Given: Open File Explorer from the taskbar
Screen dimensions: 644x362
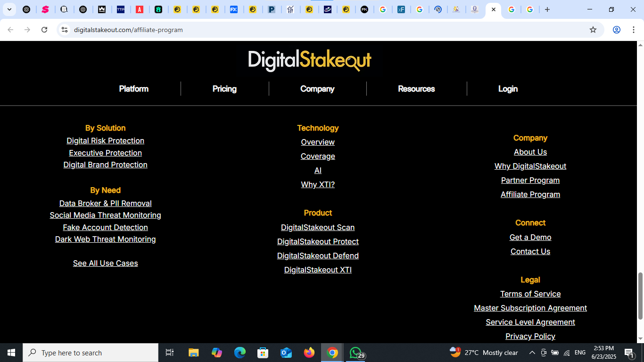Looking at the screenshot, I should [193, 353].
